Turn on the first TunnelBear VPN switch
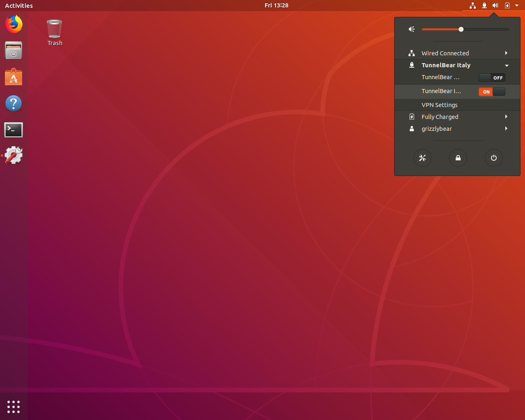This screenshot has height=420, width=525. click(x=492, y=78)
